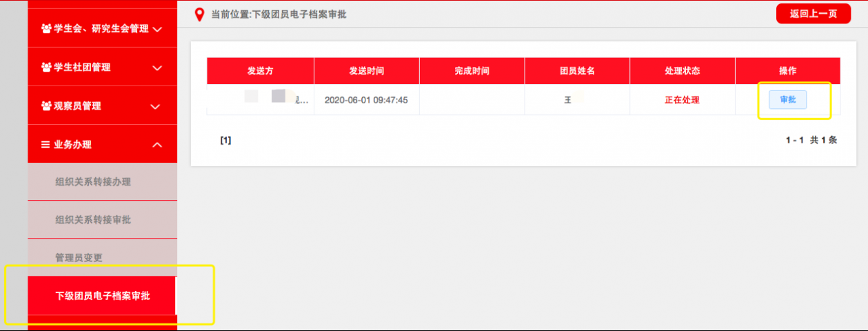Click the 2020-06-01 09:47:45 timestamp cell

(x=366, y=100)
